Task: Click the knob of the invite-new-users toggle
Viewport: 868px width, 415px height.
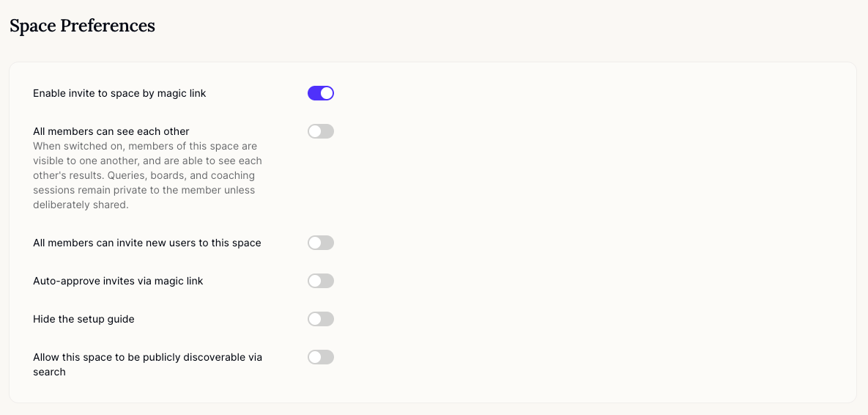Action: [x=314, y=243]
